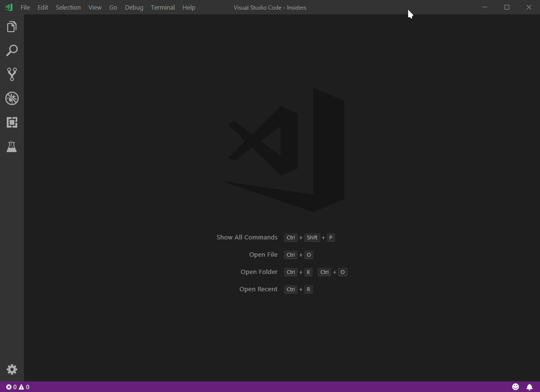540x392 pixels.
Task: Open the Debug menu
Action: tap(134, 7)
